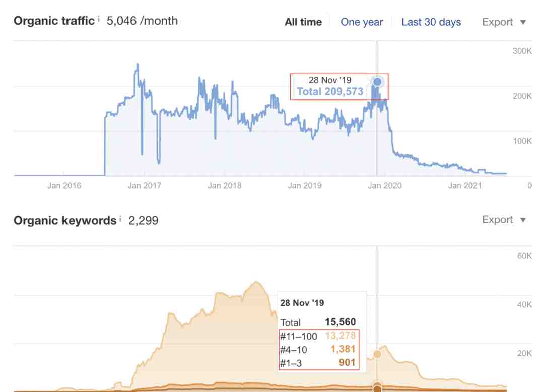Click Export label in Organic traffic section
Image resolution: width=544 pixels, height=392 pixels.
(497, 22)
